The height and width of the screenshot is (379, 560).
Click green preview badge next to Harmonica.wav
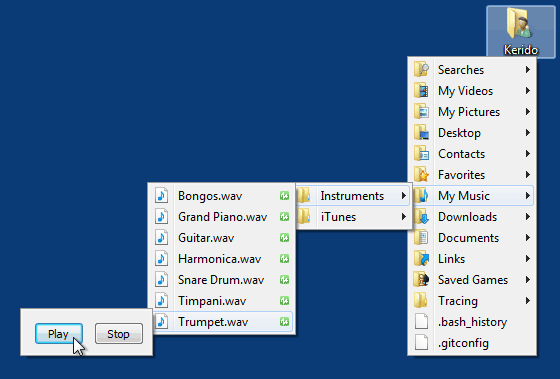[284, 259]
